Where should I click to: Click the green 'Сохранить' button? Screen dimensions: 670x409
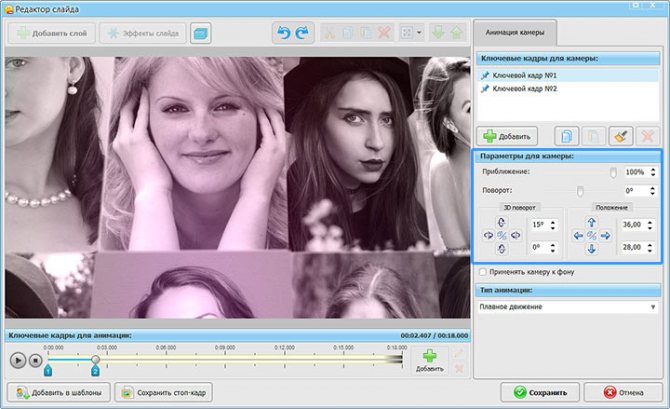[x=541, y=393]
